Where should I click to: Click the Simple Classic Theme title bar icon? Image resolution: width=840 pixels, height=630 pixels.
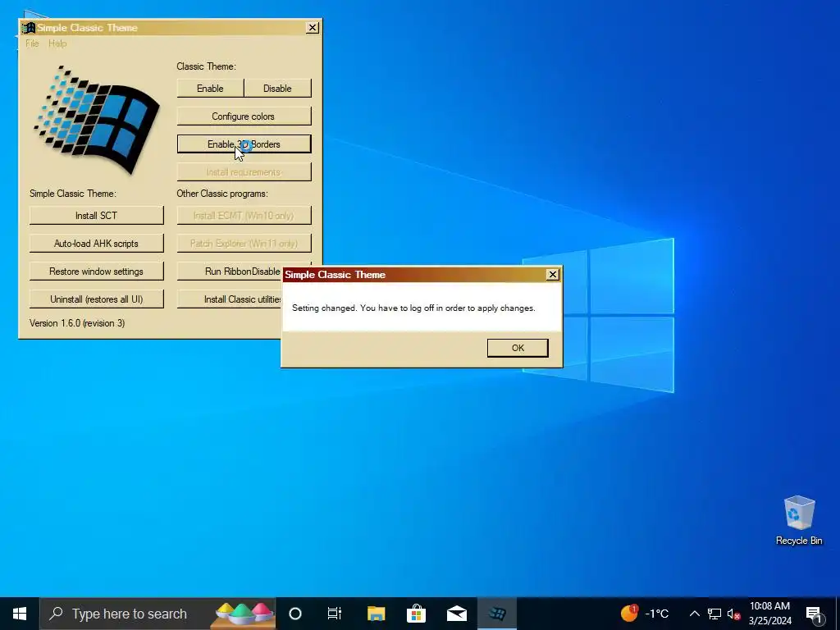pyautogui.click(x=29, y=28)
